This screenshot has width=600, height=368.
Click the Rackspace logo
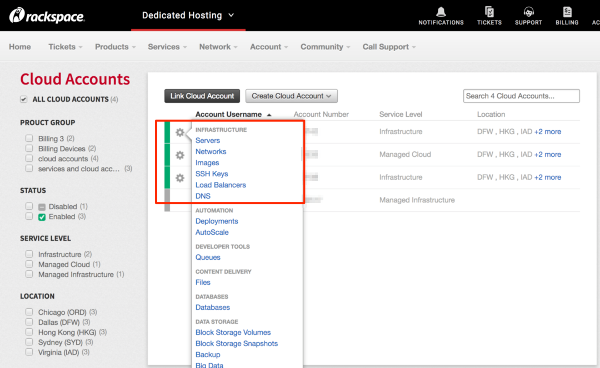tap(47, 16)
